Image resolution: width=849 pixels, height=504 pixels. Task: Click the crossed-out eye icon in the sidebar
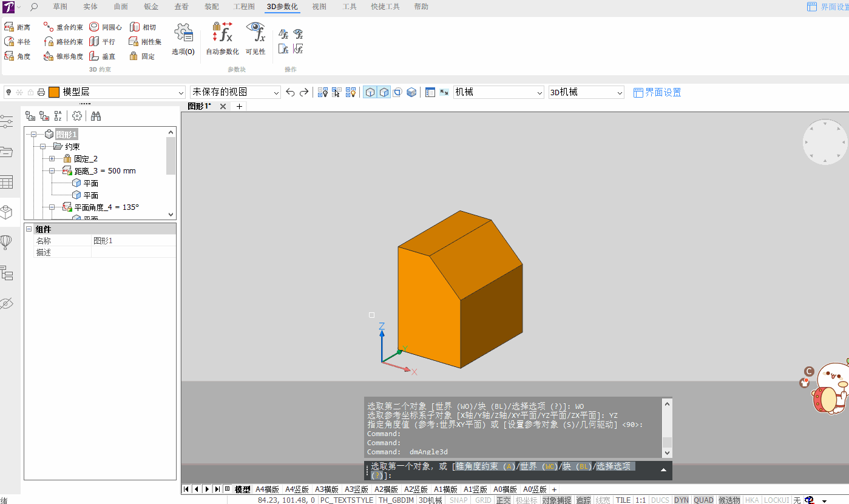(7, 303)
